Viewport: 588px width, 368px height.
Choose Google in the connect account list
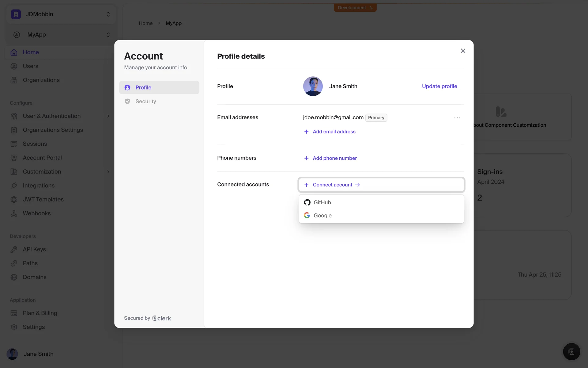click(x=322, y=216)
